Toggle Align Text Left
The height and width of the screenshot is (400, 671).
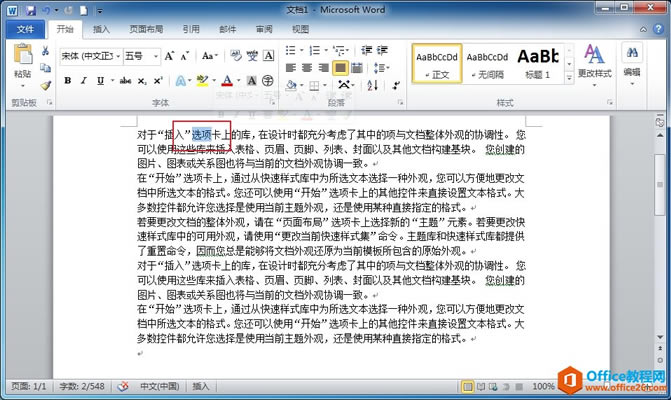coord(291,68)
